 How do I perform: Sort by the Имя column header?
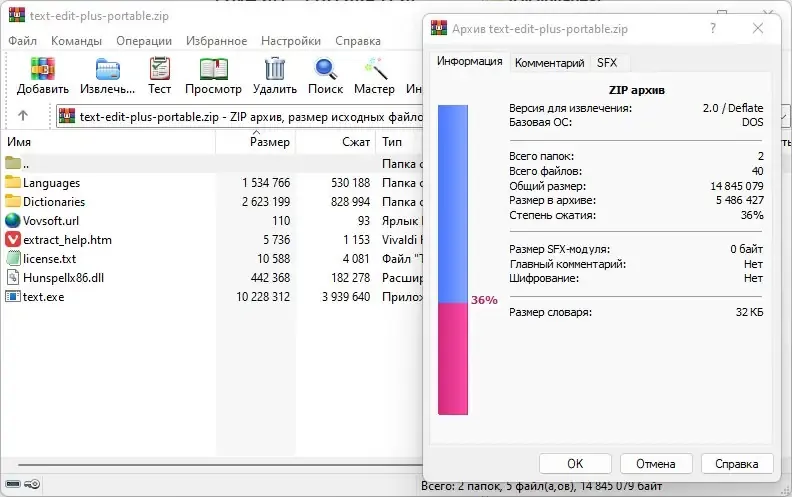108,141
